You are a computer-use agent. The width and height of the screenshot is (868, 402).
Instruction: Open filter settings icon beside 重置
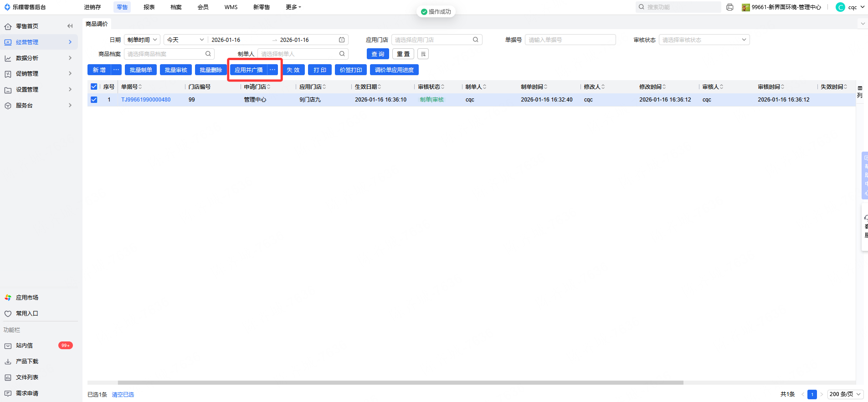[x=423, y=54]
